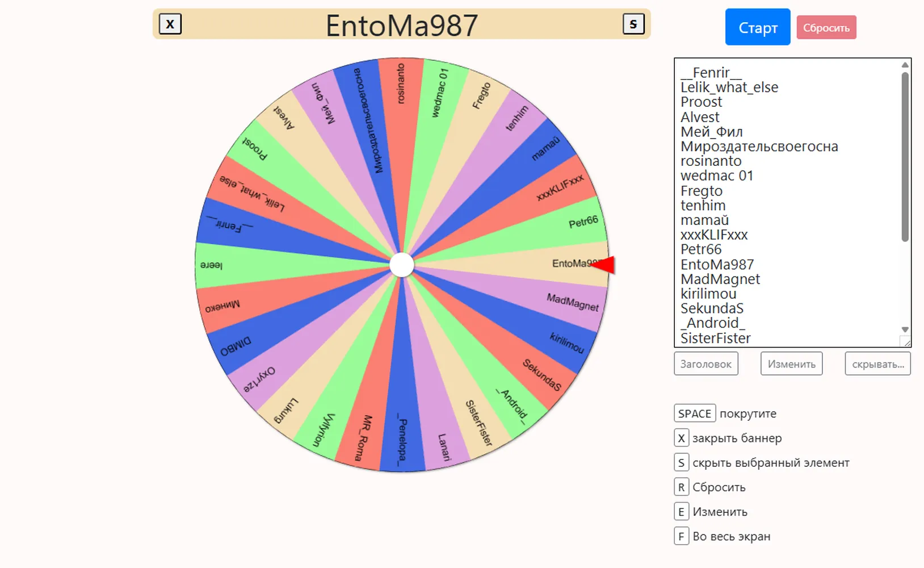This screenshot has height=568, width=924.
Task: Click the white center hub of the wheel
Action: click(402, 265)
